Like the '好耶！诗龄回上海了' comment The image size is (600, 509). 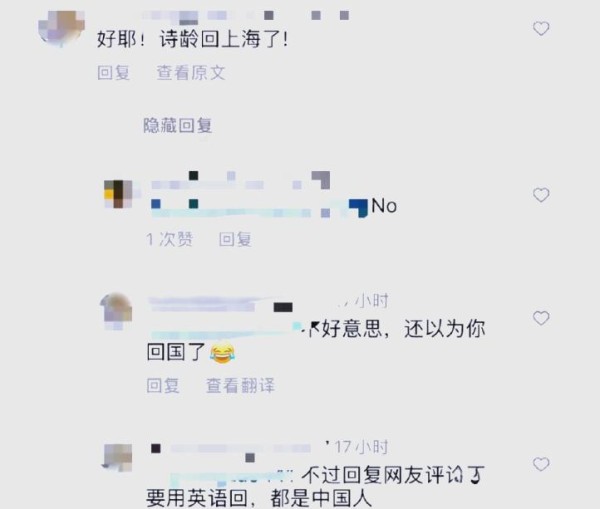pos(541,29)
